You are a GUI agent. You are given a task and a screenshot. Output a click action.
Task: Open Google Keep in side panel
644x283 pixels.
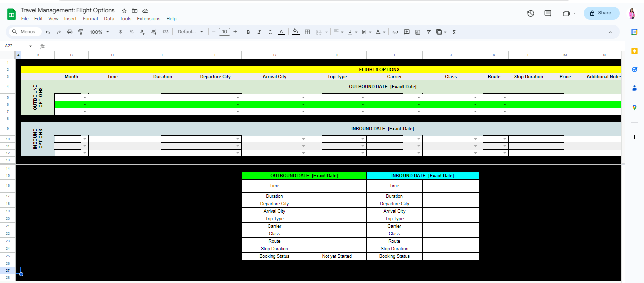[x=634, y=51]
